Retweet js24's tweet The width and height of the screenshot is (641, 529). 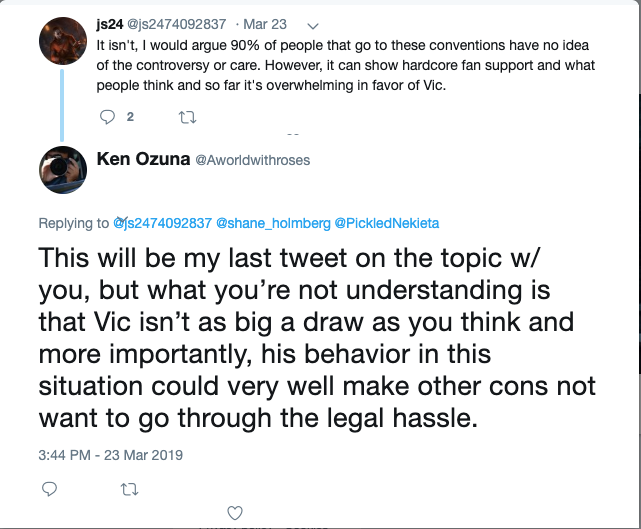pos(188,118)
